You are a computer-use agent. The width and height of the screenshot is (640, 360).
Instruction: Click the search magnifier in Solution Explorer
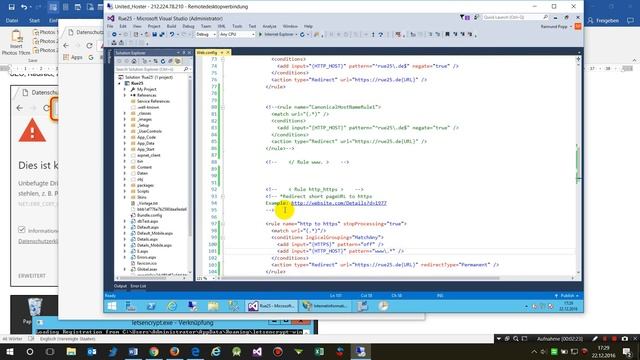[x=186, y=69]
